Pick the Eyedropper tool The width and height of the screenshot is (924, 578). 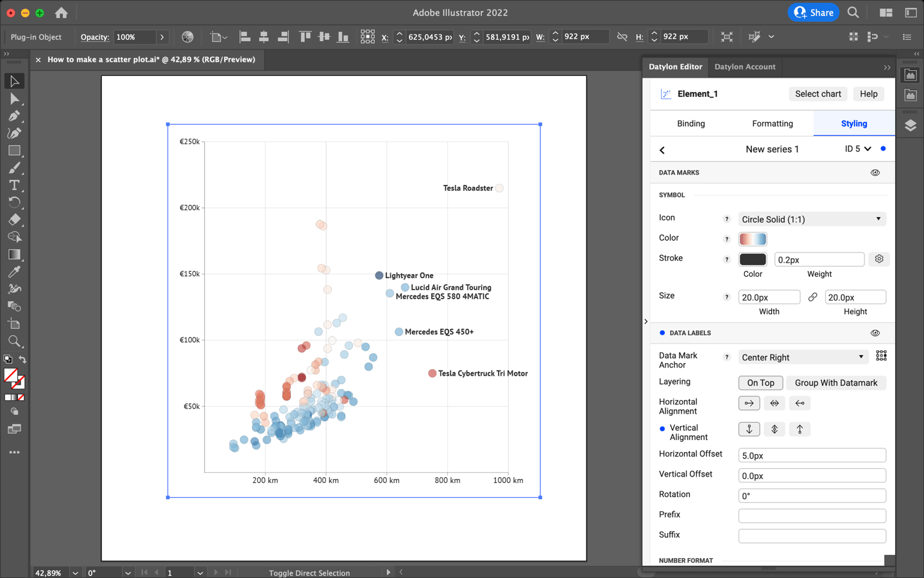coord(14,271)
